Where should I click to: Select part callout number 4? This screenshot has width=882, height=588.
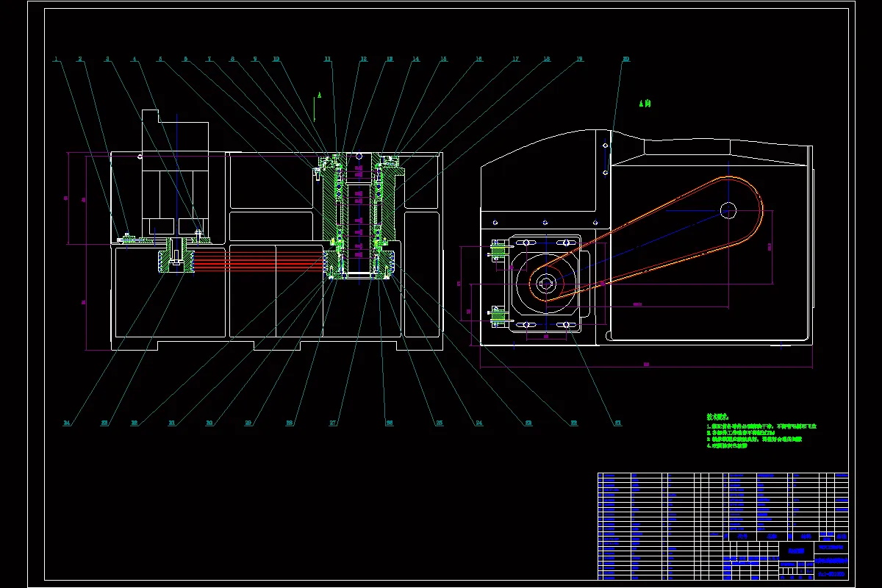click(x=134, y=60)
